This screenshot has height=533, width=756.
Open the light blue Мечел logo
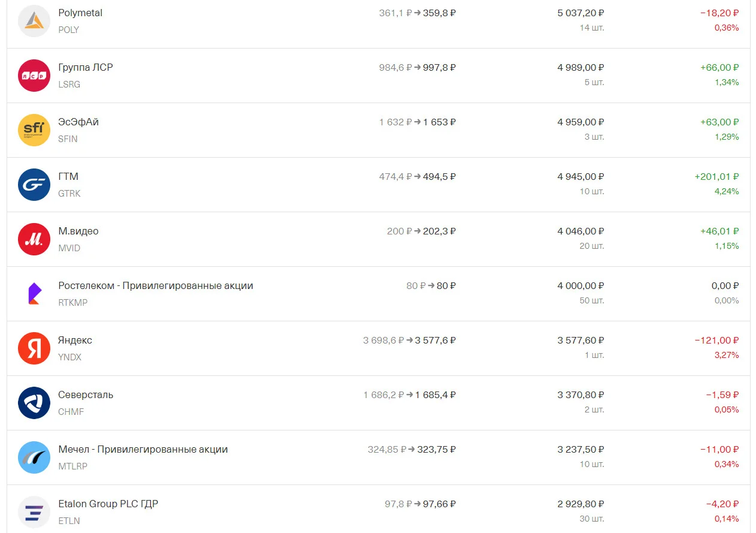pos(34,457)
